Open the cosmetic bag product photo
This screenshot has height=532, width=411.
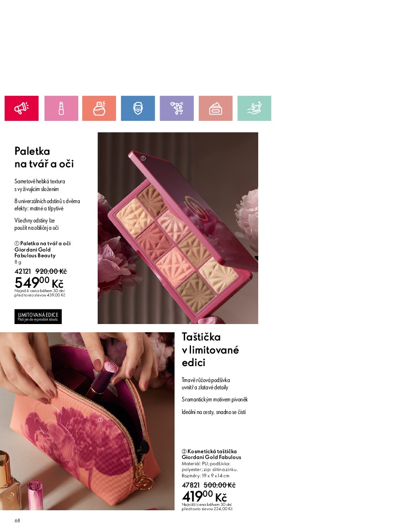coord(87,421)
